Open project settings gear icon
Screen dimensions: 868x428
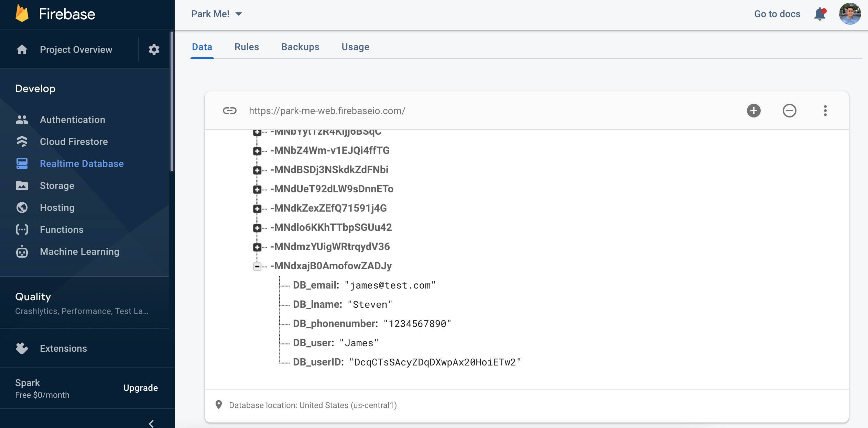click(154, 49)
